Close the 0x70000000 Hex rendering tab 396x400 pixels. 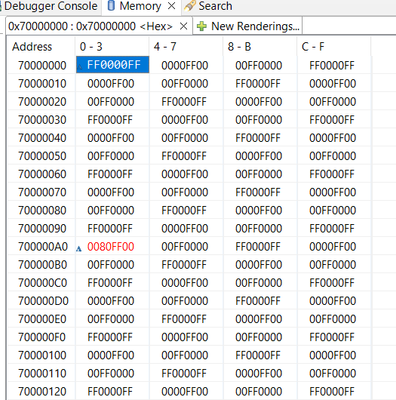(183, 26)
